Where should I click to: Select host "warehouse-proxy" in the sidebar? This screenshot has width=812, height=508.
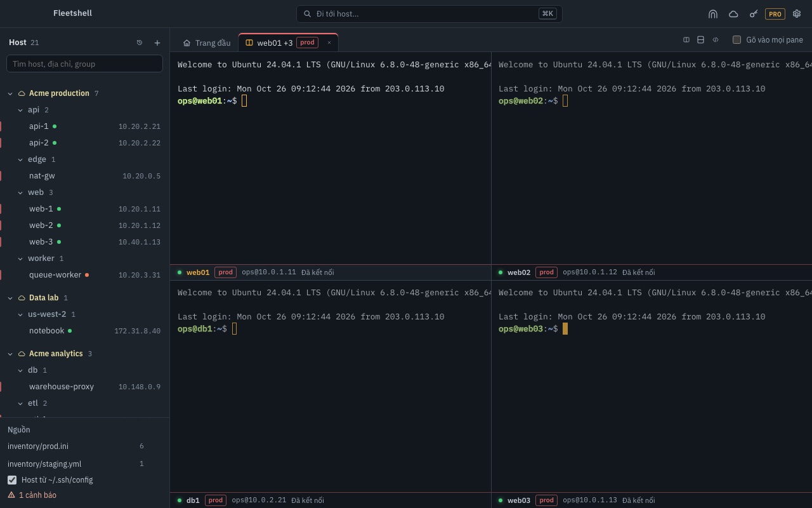[x=84, y=387]
